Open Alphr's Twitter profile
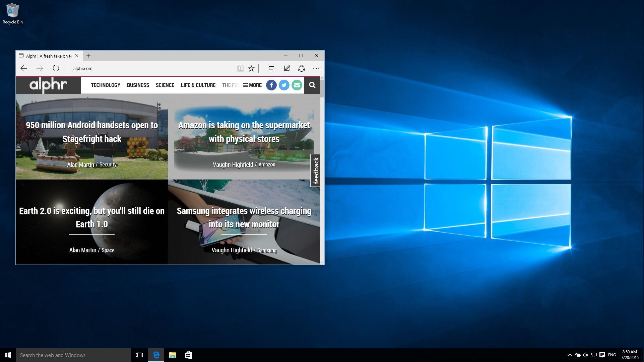 [x=284, y=85]
